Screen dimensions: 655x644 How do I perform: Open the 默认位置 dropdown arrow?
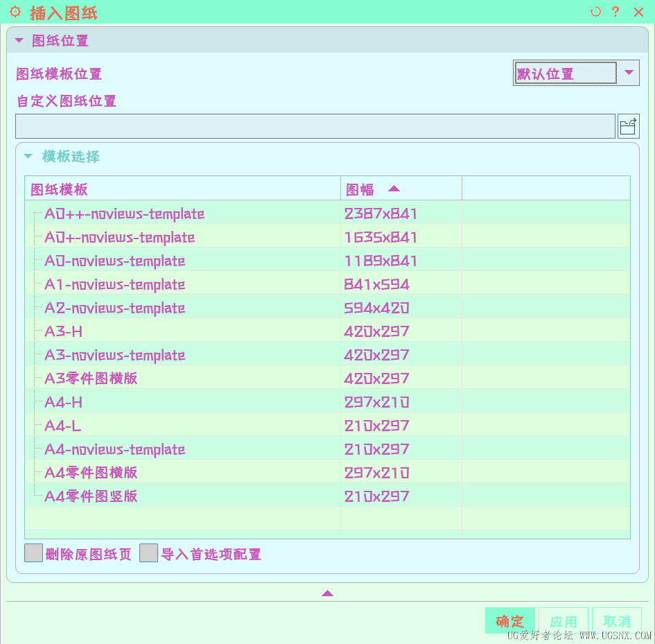[x=629, y=73]
